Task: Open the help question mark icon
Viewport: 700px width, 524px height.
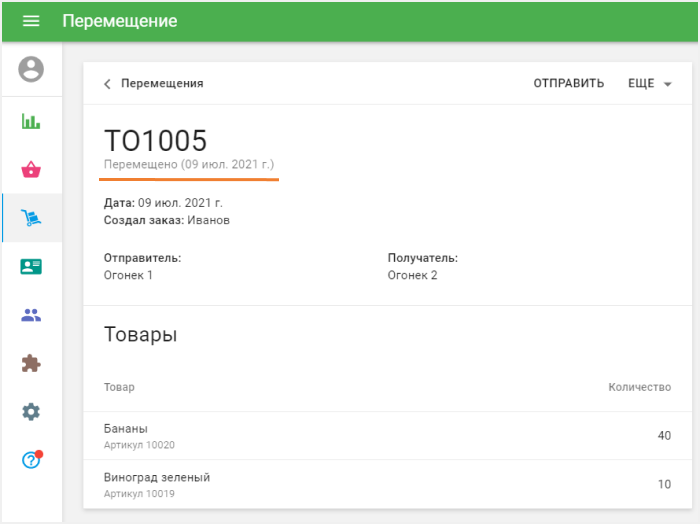Action: coord(31,460)
